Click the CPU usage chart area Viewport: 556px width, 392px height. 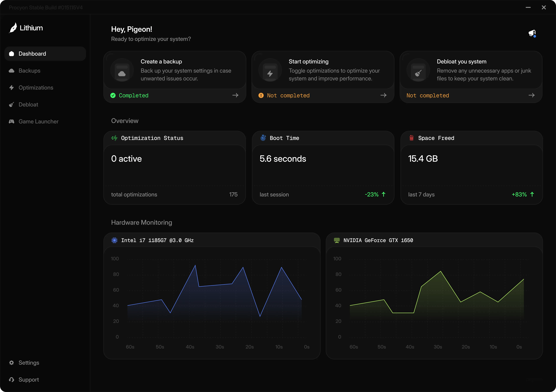[214, 300]
